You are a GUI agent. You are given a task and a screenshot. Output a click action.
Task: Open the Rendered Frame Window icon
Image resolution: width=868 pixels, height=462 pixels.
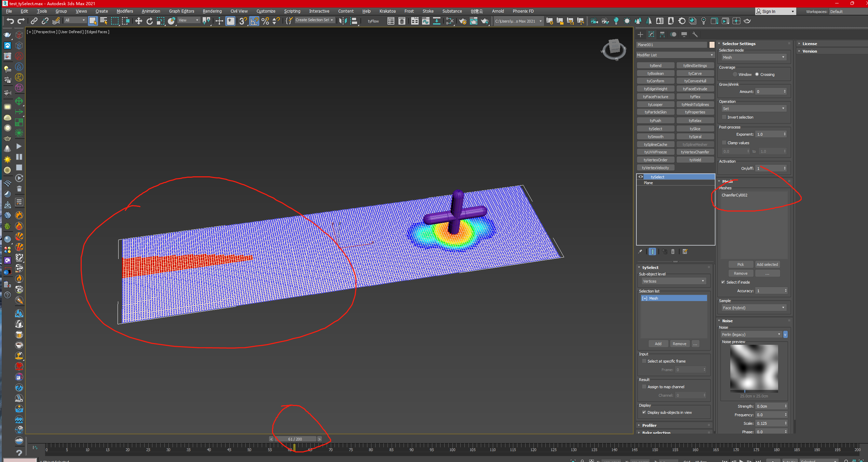tap(473, 21)
